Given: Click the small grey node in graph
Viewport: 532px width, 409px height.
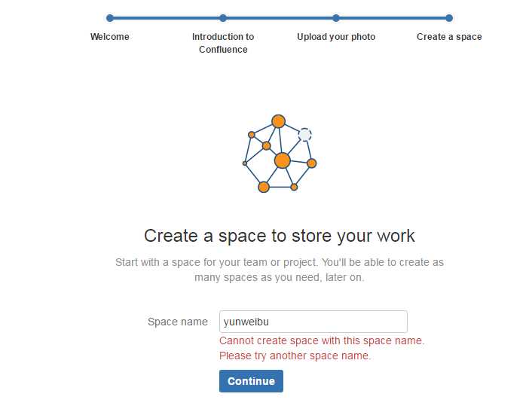Looking at the screenshot, I should [245, 163].
